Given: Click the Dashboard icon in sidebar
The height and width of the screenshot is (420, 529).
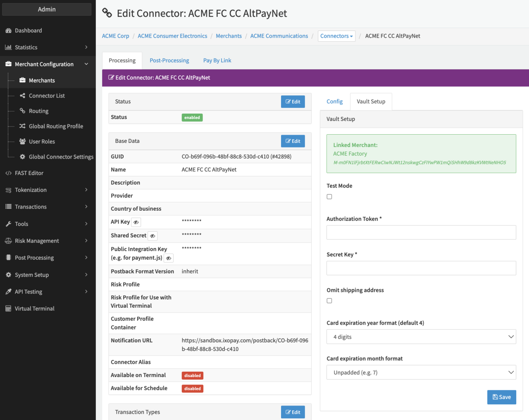Looking at the screenshot, I should point(8,31).
